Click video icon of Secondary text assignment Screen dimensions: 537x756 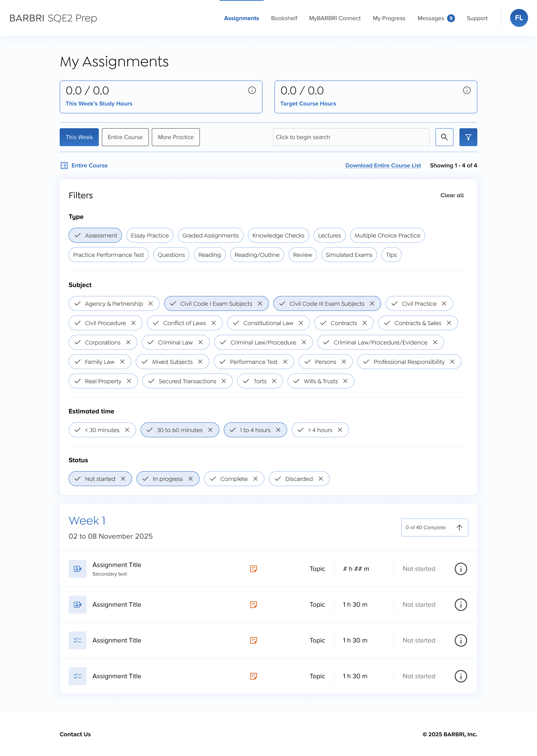78,569
